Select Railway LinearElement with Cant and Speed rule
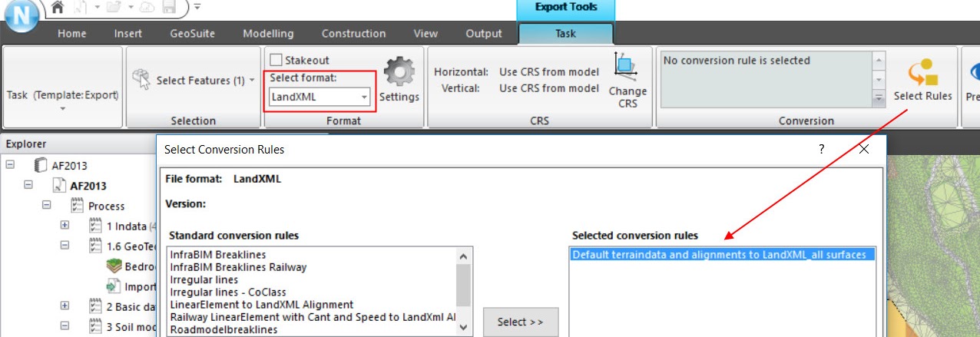The height and width of the screenshot is (337, 980). (312, 316)
